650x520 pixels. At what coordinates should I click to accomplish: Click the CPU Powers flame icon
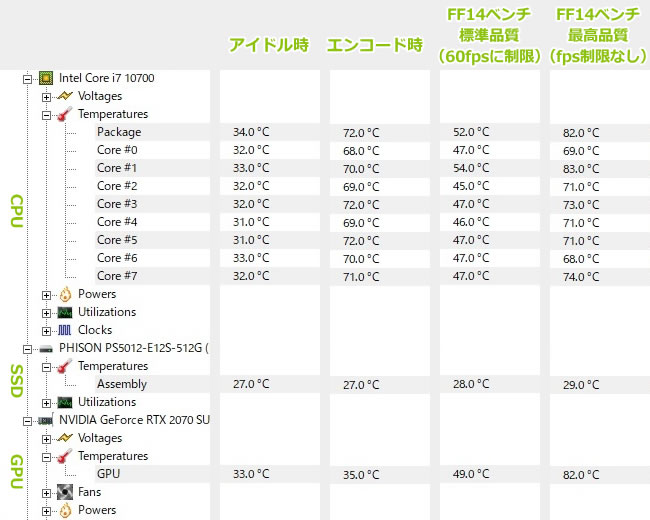point(65,294)
